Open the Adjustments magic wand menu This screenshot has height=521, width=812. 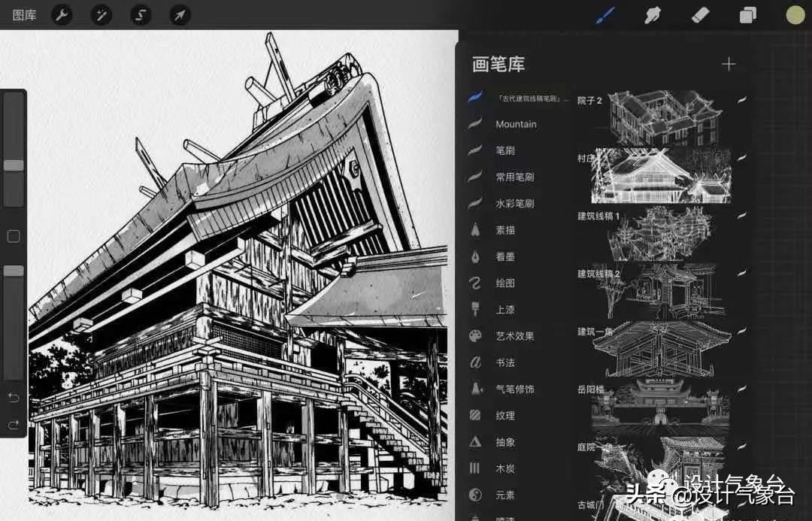coord(101,15)
